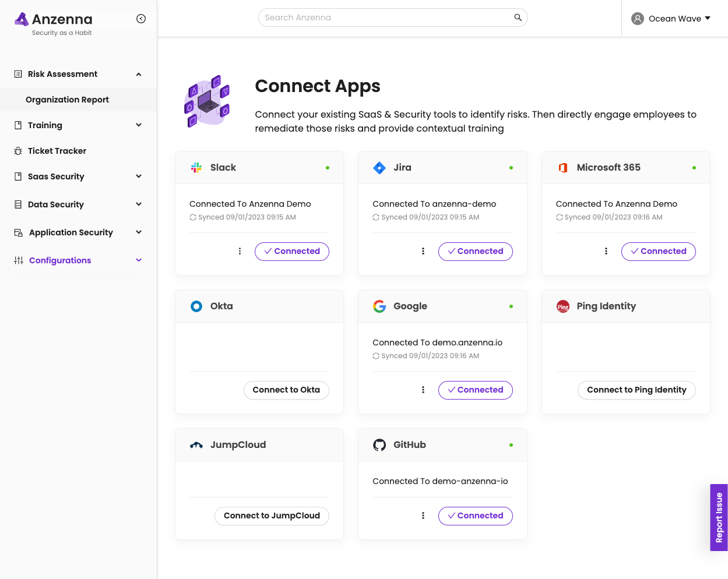The height and width of the screenshot is (579, 728).
Task: Click the Slack Connected button
Action: [292, 251]
